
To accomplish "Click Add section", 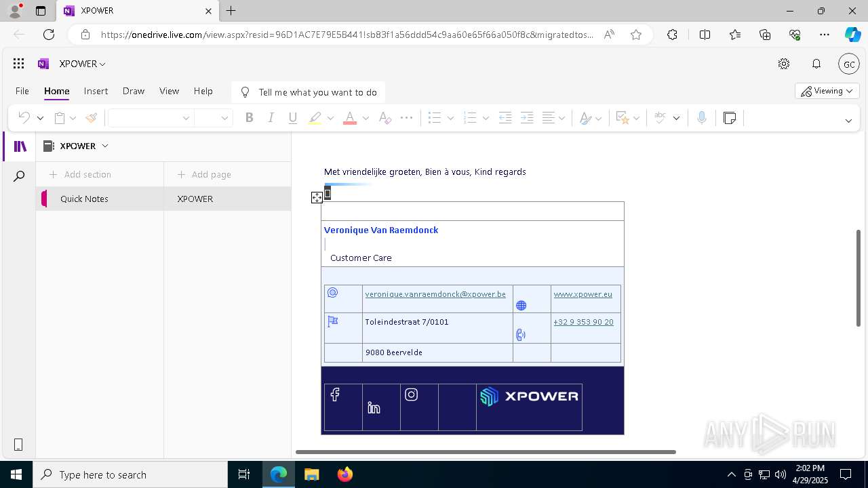I will coord(80,174).
